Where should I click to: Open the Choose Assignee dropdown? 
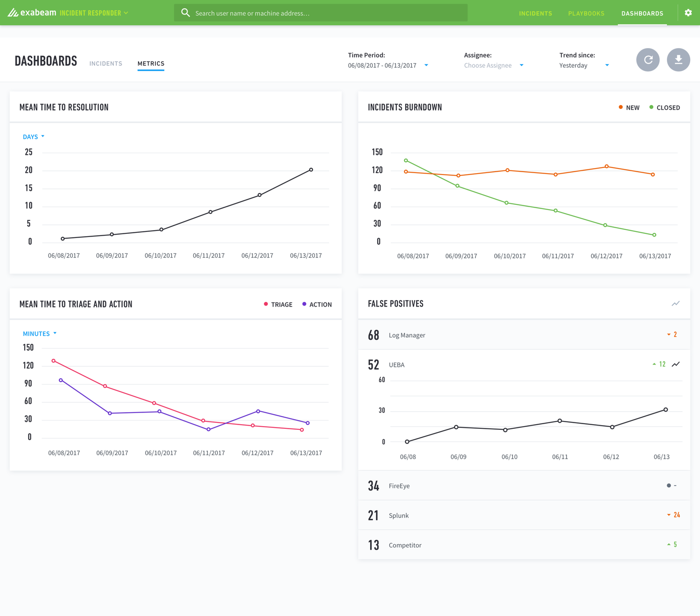click(494, 65)
